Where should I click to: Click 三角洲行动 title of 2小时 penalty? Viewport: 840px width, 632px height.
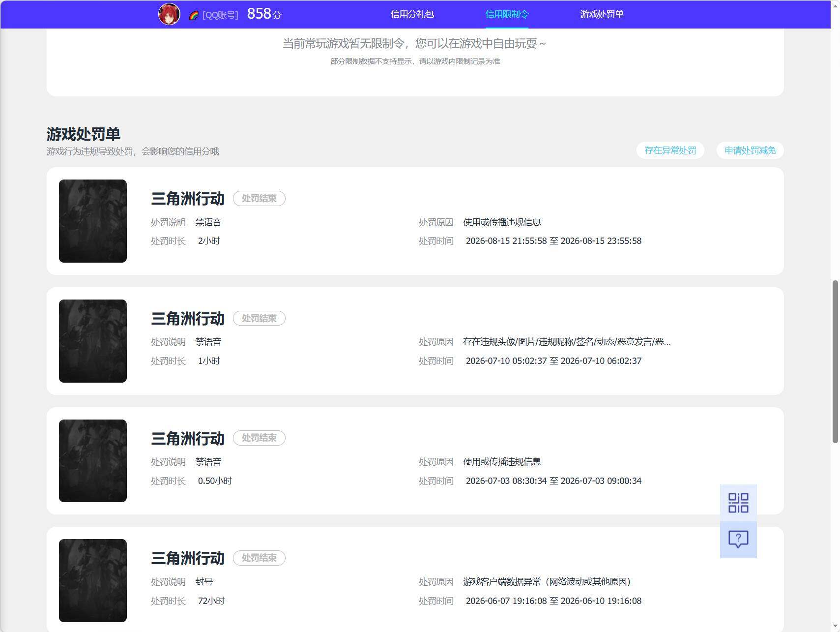pos(188,199)
